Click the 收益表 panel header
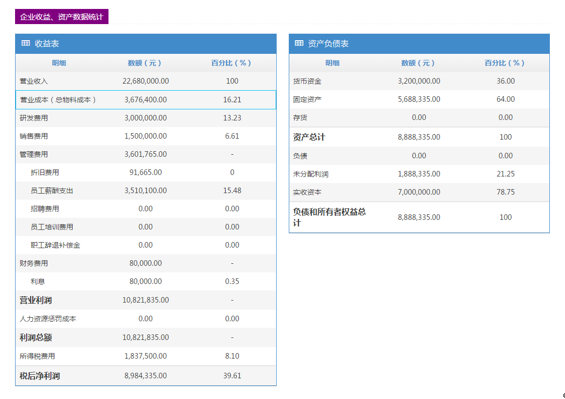This screenshot has width=565, height=399. pyautogui.click(x=146, y=44)
